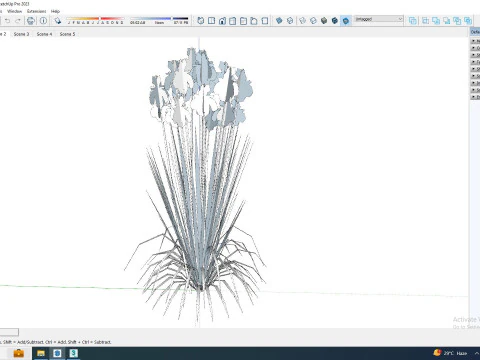Expand the last collapsed tray panel
This screenshot has width=480, height=360.
coord(473,97)
